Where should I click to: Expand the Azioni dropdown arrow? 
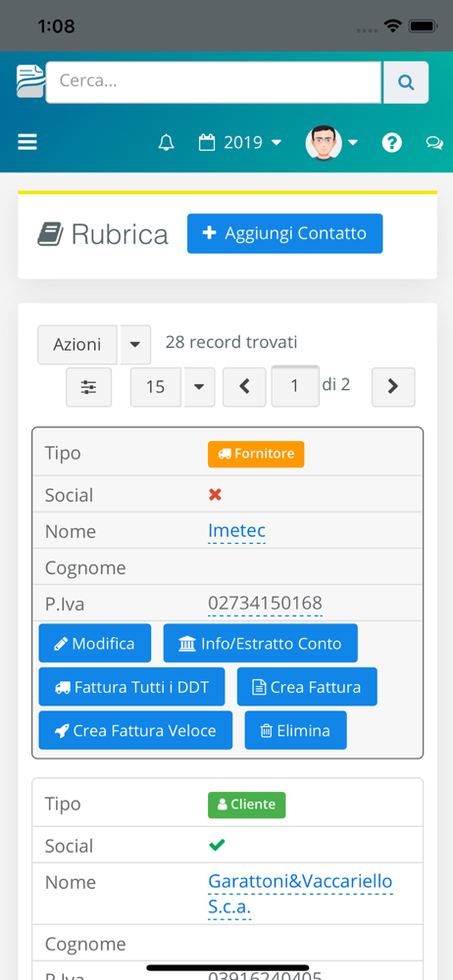pos(135,344)
